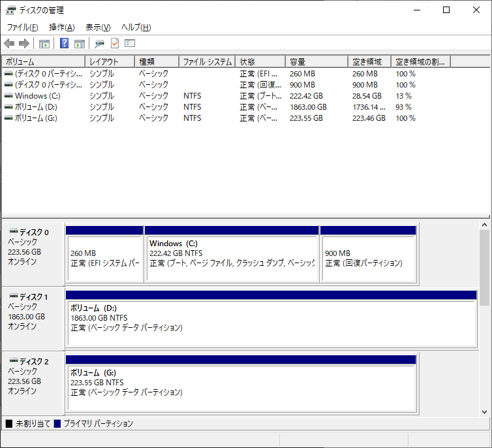Image resolution: width=492 pixels, height=448 pixels.
Task: Select the Windows (C:) partition block on Disk 0
Action: tap(232, 254)
